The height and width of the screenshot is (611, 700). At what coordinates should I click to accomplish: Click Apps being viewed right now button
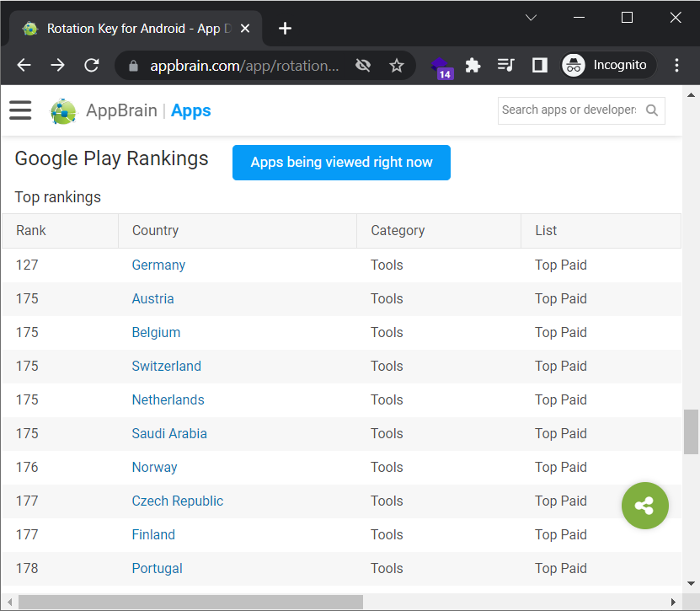341,162
